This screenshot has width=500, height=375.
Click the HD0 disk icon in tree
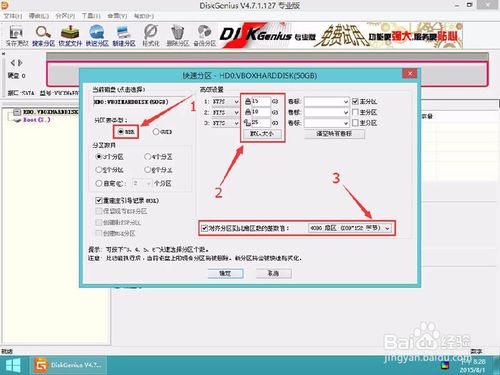coord(17,112)
